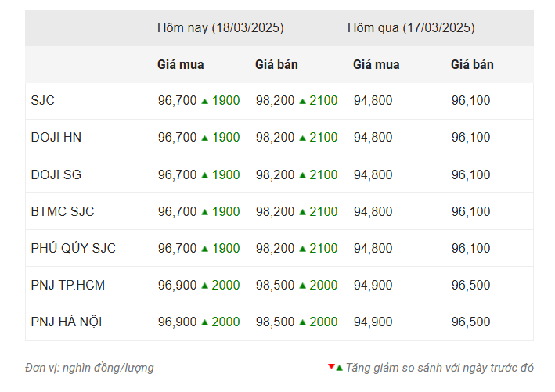Viewport: 555px width, 392px height.
Task: Click the Tăng giảm so sánh legend text
Action: 440,368
